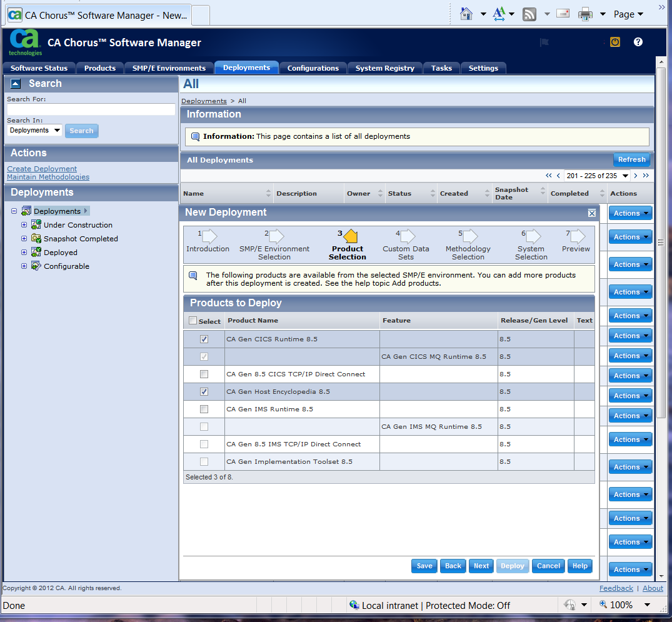The image size is (672, 622).
Task: Refresh the All Deployments list
Action: 632,159
